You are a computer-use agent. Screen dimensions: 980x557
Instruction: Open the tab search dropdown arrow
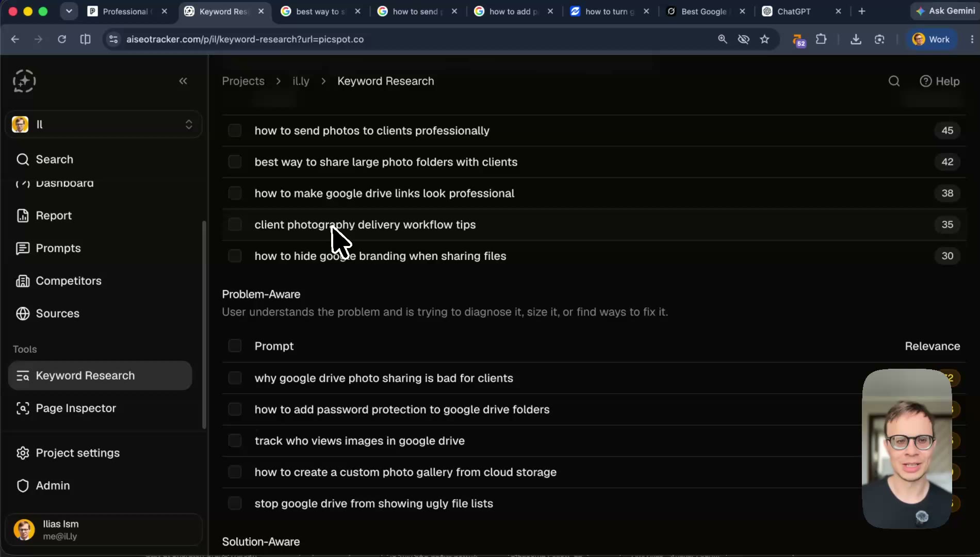click(69, 11)
